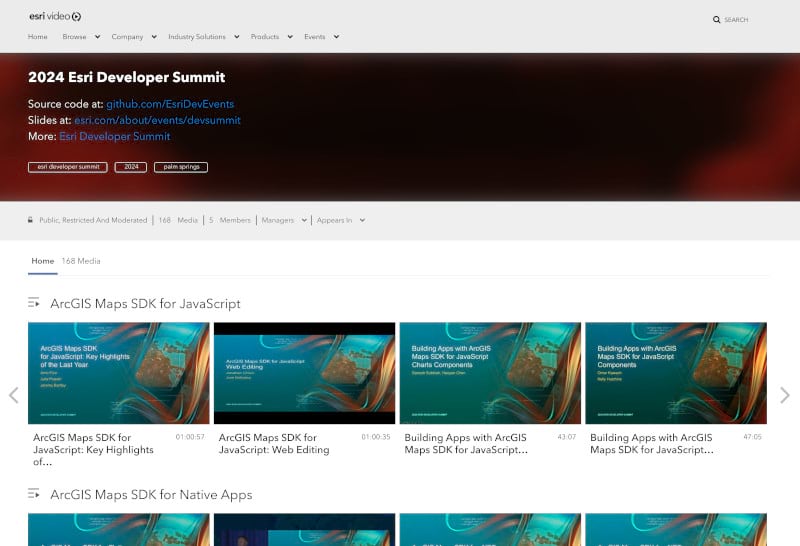Expand the Browse dropdown arrow
This screenshot has width=800, height=546.
tap(97, 37)
